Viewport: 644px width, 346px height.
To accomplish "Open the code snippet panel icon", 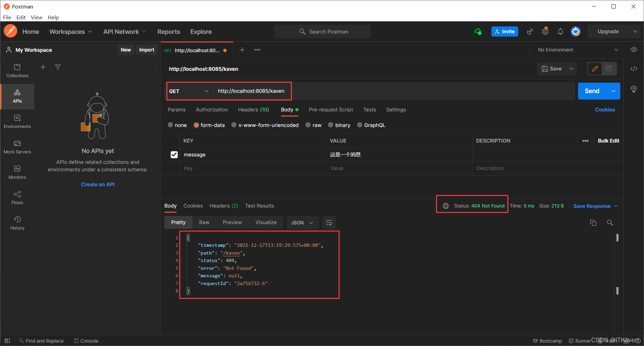I will [634, 69].
